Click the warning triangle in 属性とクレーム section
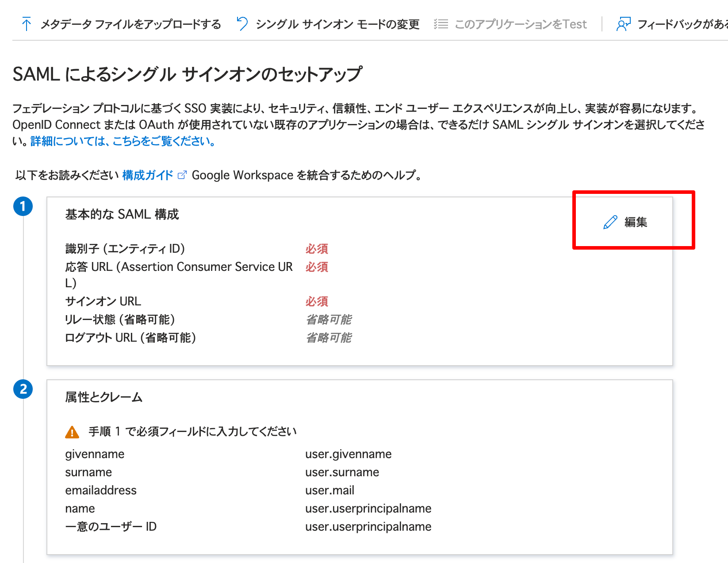The width and height of the screenshot is (728, 563). click(x=72, y=431)
